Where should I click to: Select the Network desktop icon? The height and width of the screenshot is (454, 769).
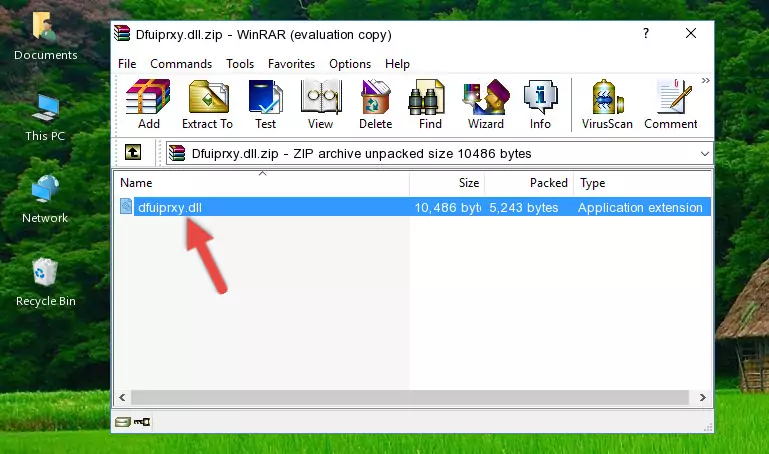(45, 199)
